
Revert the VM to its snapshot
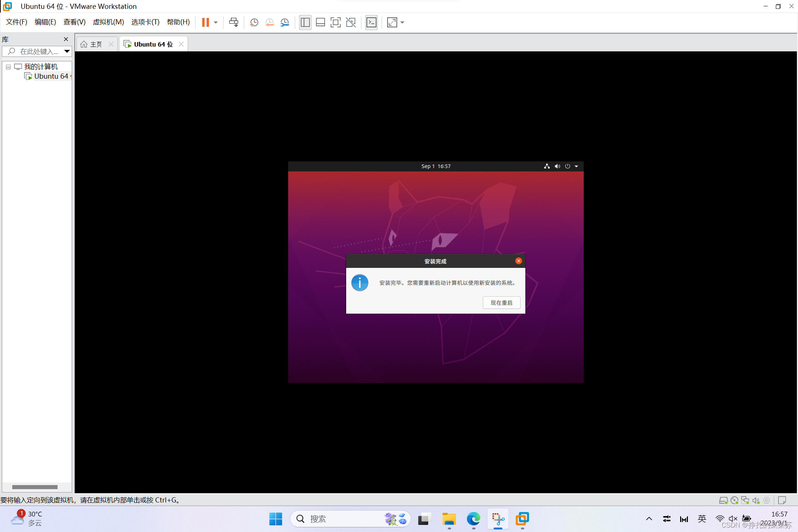click(269, 23)
